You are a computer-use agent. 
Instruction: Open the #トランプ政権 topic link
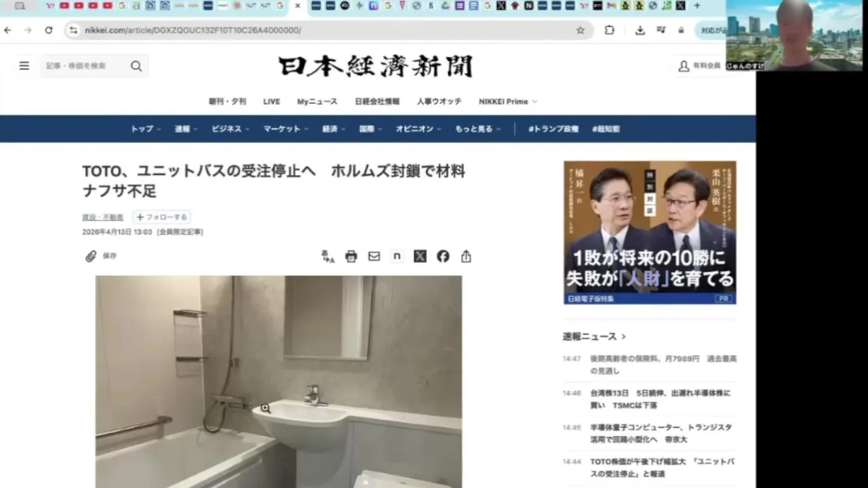[x=553, y=129]
